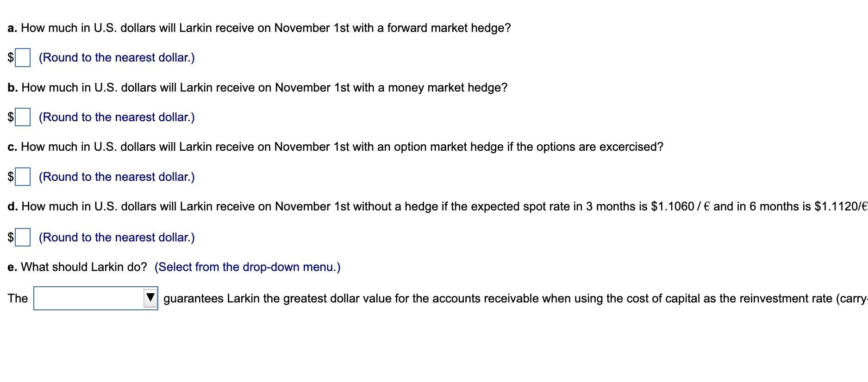Click the dollar sign before answer box d
Viewport: 868px width, 382px height.
pyautogui.click(x=10, y=237)
